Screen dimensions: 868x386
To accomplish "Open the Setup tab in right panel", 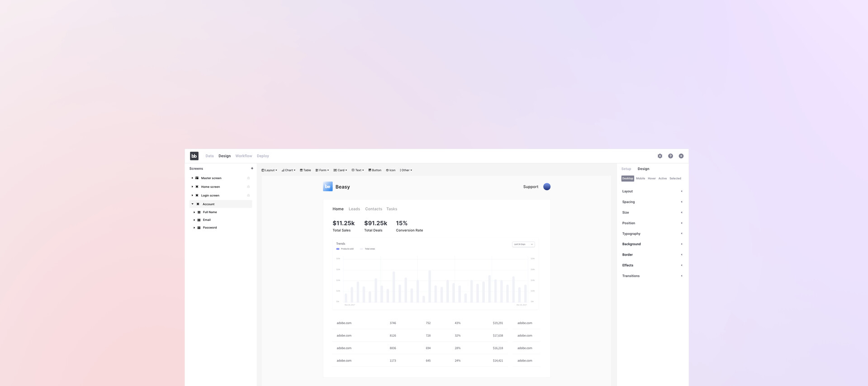I will [626, 169].
